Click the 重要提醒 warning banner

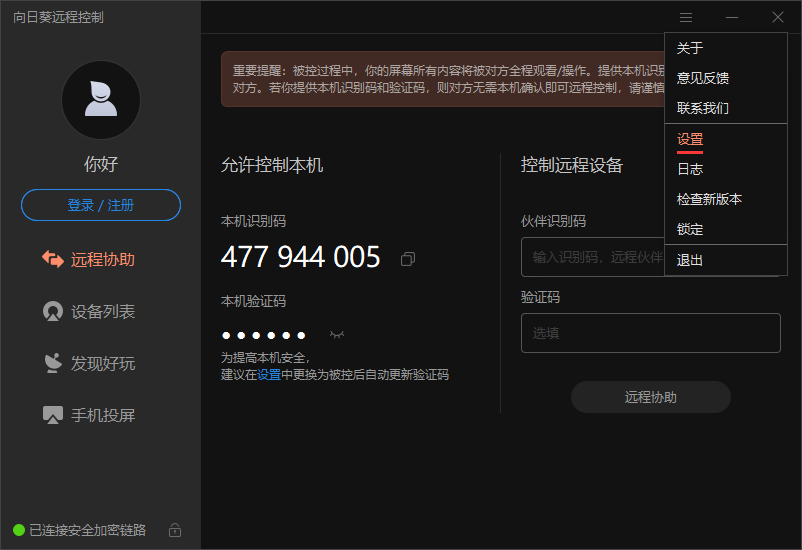[443, 79]
